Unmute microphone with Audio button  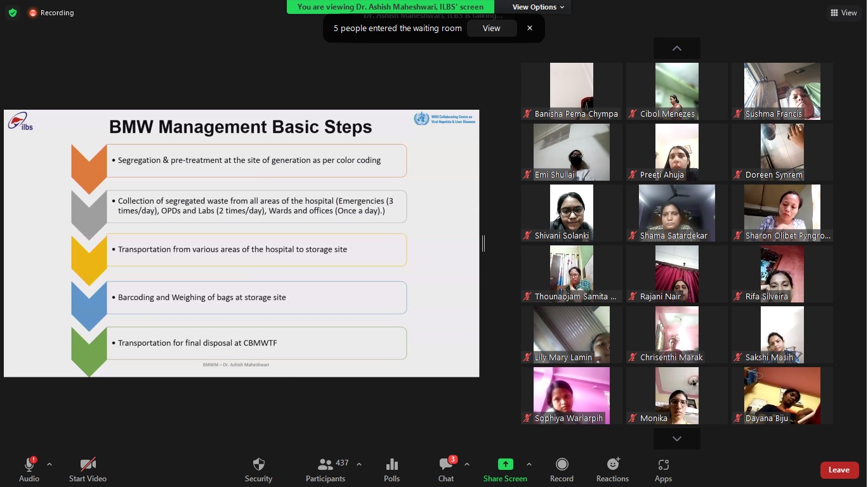(x=29, y=470)
